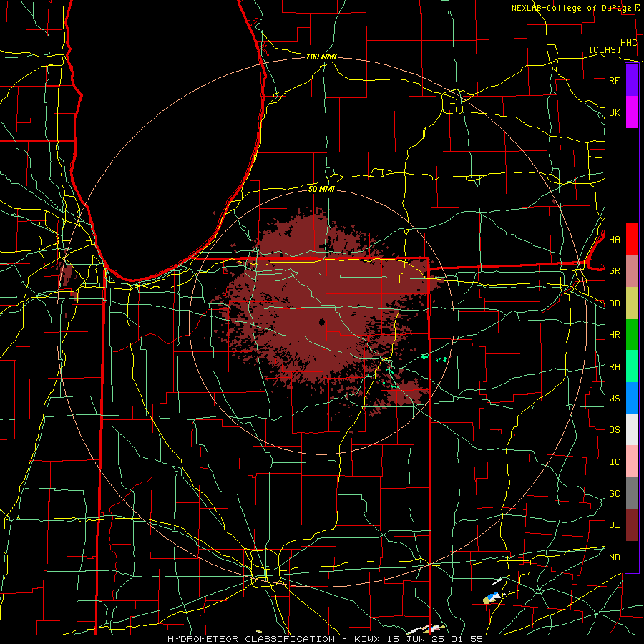Click the UK legend label
Screen dimensions: 644x644
click(614, 112)
